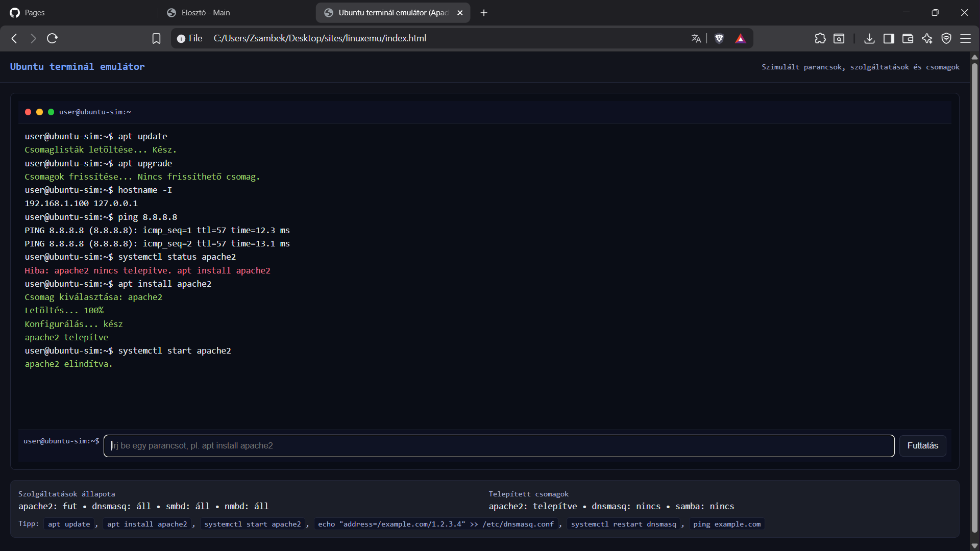Bookmark this page with the bookmark icon

pos(156,38)
